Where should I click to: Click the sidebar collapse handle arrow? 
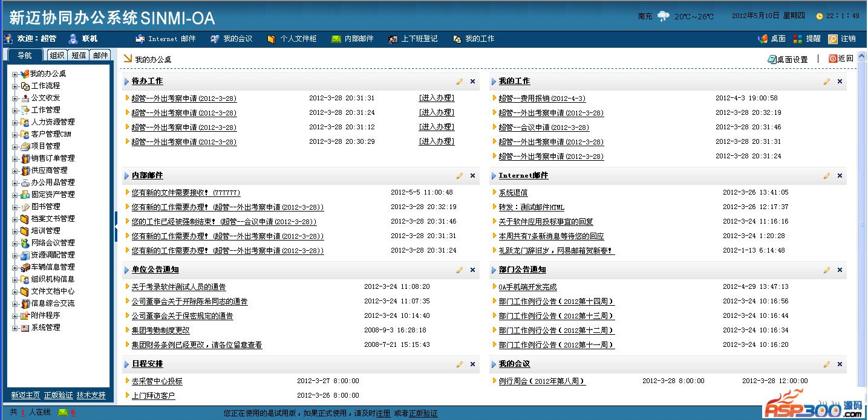coord(116,227)
